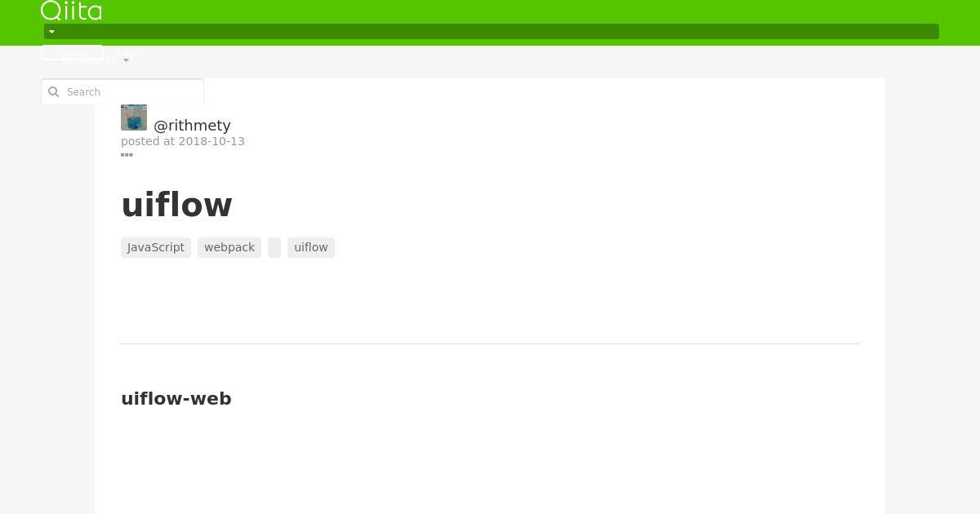The image size is (980, 514).
Task: Open the Login link
Action: pyautogui.click(x=130, y=52)
